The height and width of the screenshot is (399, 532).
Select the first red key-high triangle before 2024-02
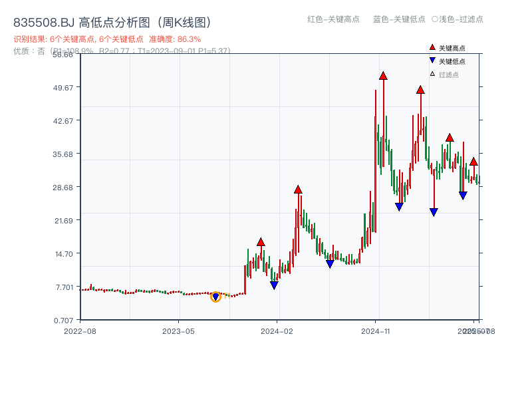tap(261, 241)
